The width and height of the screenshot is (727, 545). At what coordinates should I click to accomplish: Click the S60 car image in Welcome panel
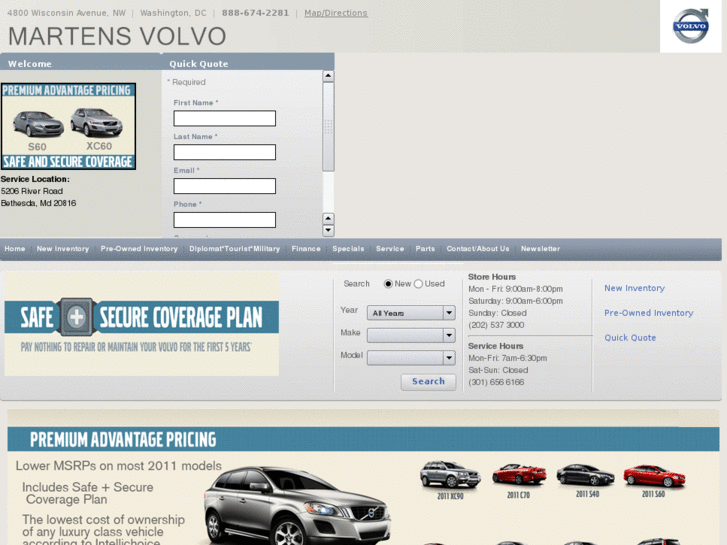(38, 124)
